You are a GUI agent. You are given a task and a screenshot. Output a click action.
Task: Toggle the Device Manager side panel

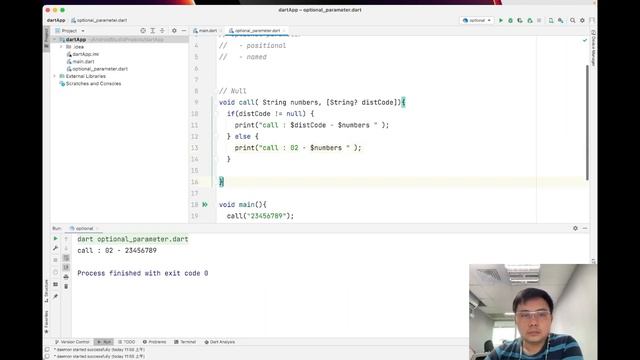click(593, 48)
